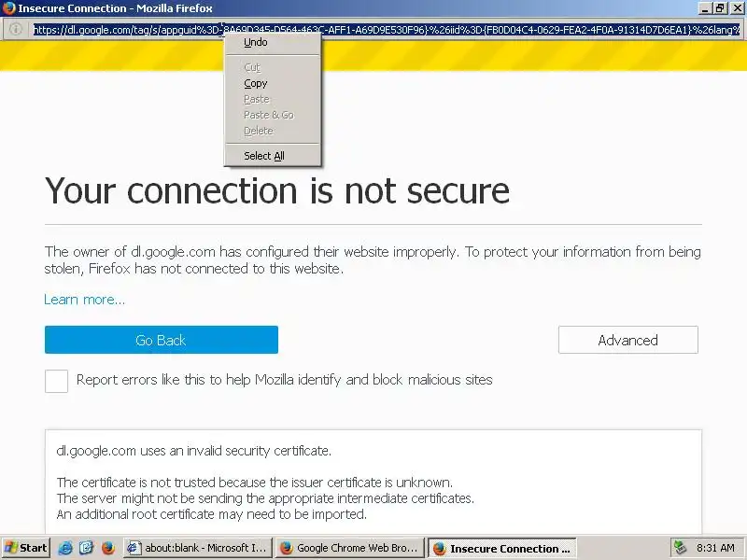
Task: Open the Advanced options button
Action: click(x=627, y=340)
